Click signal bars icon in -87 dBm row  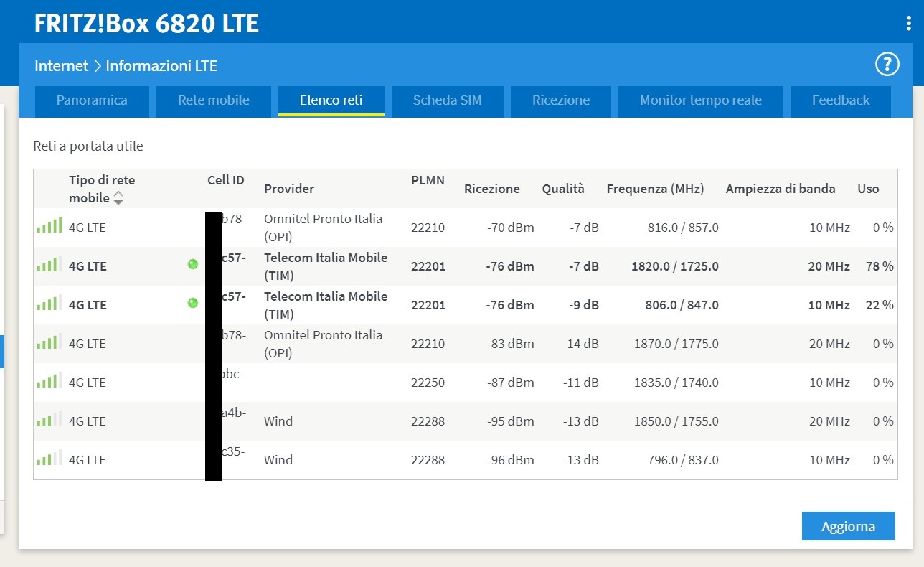pos(49,381)
